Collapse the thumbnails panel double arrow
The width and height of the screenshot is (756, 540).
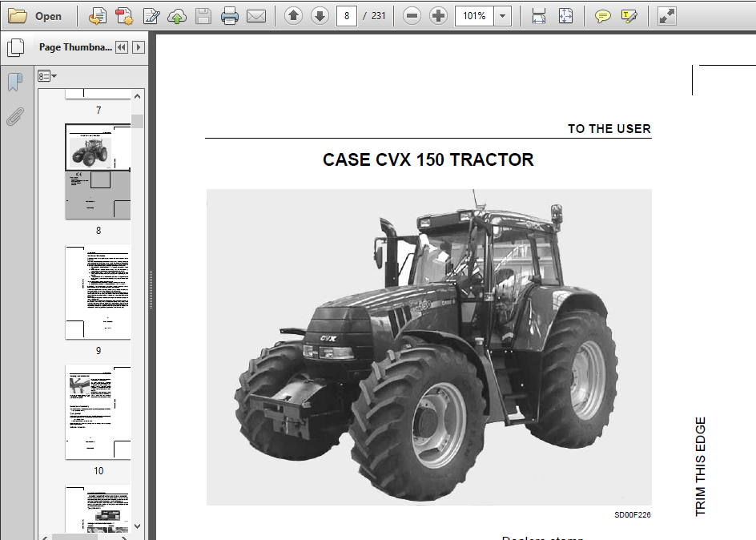point(122,47)
